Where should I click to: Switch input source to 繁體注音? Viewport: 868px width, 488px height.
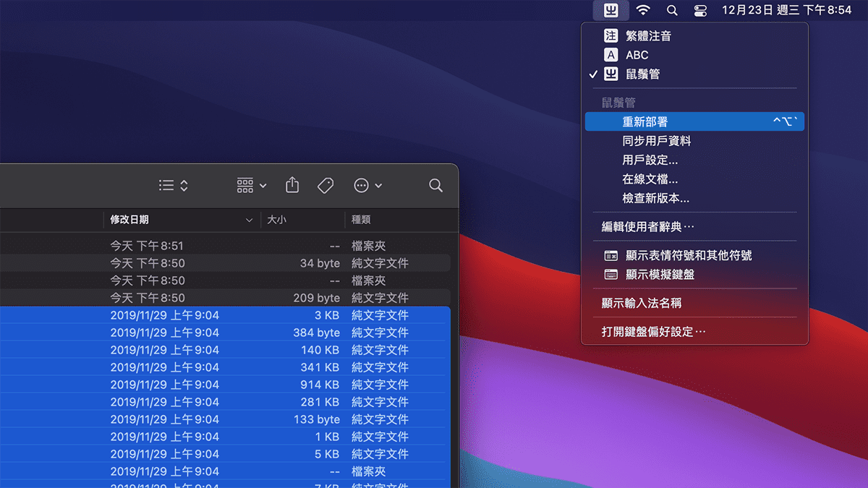click(648, 35)
